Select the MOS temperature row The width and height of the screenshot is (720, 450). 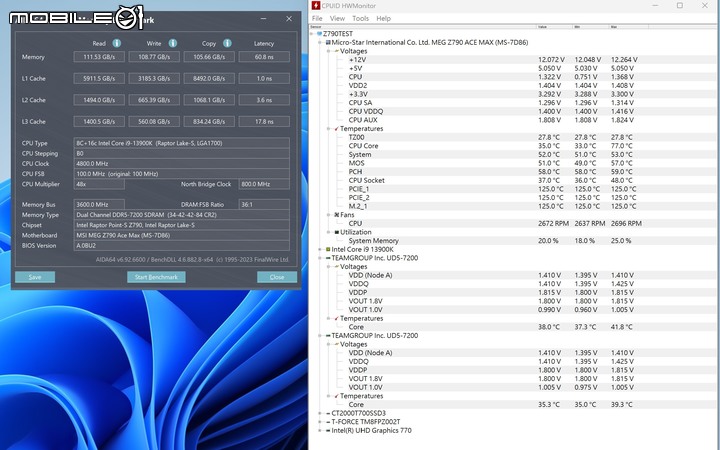(x=514, y=163)
